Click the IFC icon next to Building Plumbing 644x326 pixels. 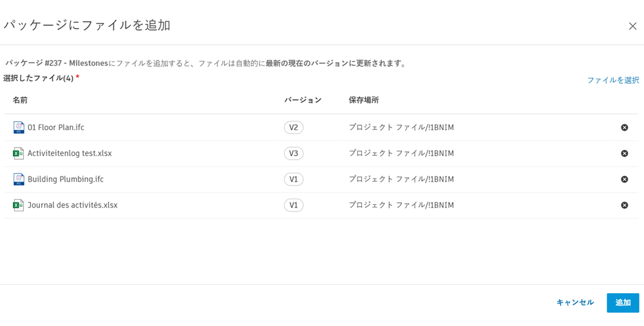(x=19, y=179)
